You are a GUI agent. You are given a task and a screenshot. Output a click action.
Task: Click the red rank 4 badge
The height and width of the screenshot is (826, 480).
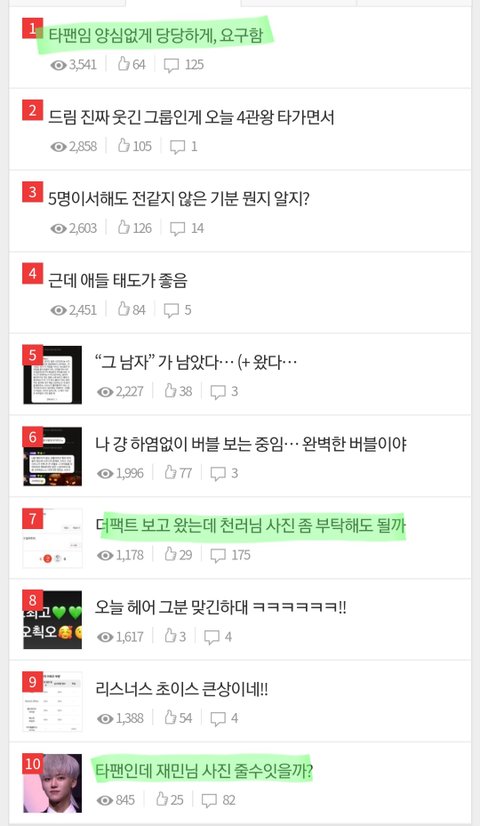32,273
